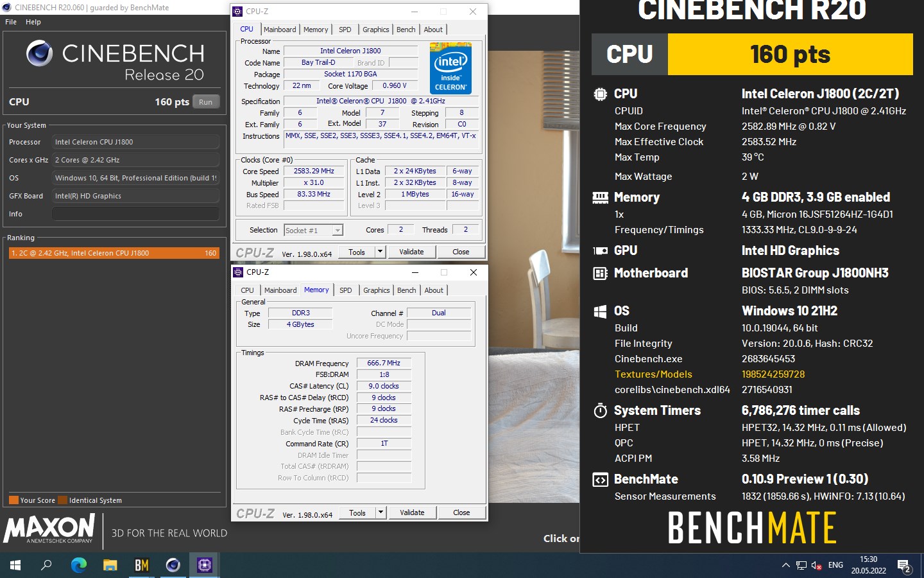924x578 pixels.
Task: Switch to Memory tab in top CPU-Z
Action: 316,30
